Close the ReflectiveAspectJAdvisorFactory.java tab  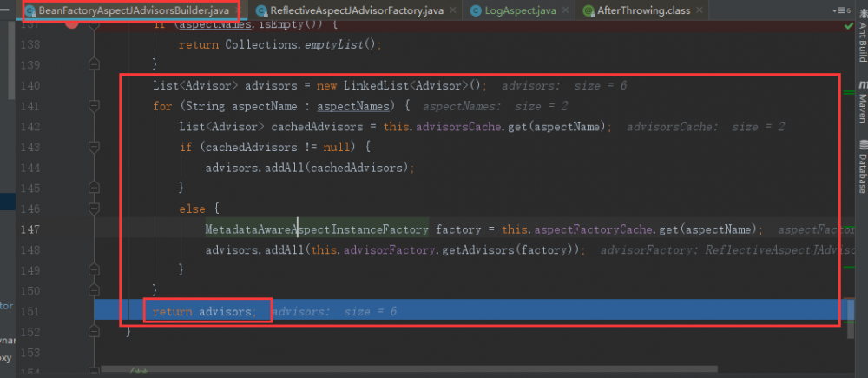point(453,10)
